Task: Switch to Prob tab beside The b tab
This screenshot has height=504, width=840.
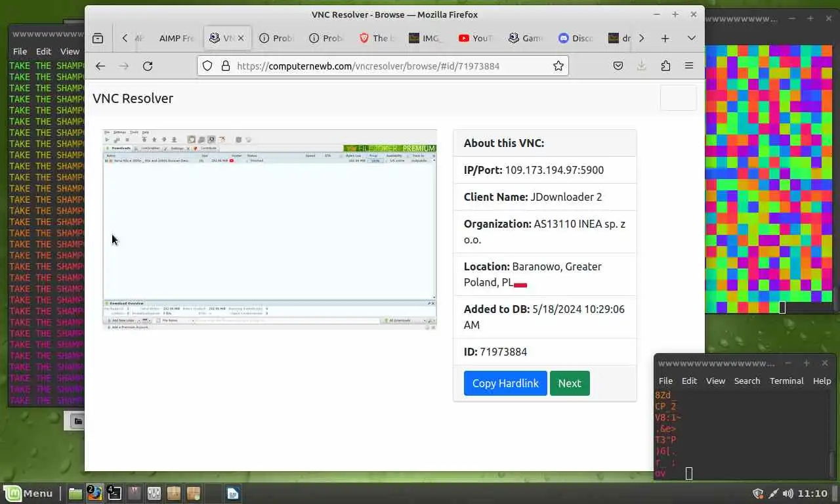Action: point(327,38)
